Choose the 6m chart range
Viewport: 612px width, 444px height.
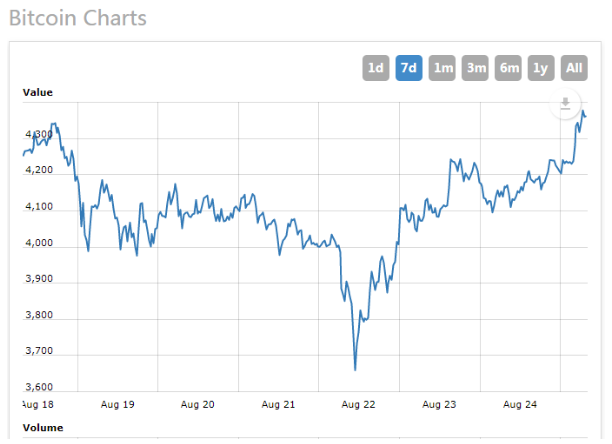click(x=509, y=68)
